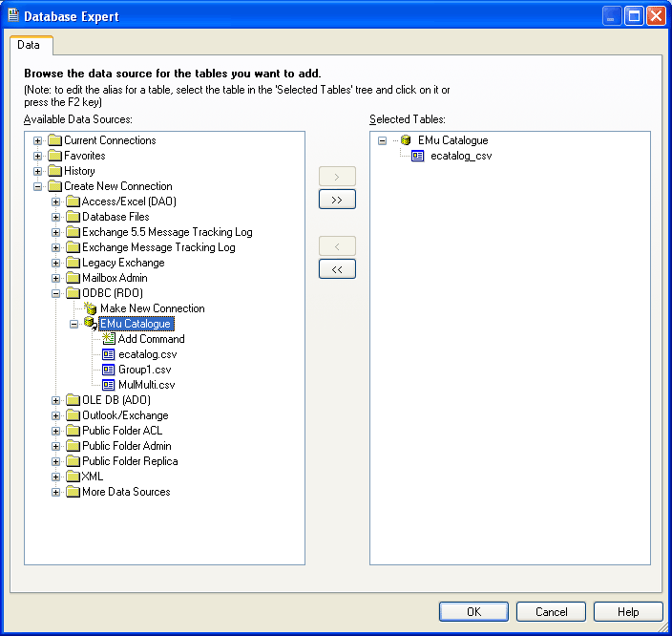Collapse EMu Catalogue in Selected Tables
This screenshot has height=636, width=672.
tap(382, 140)
